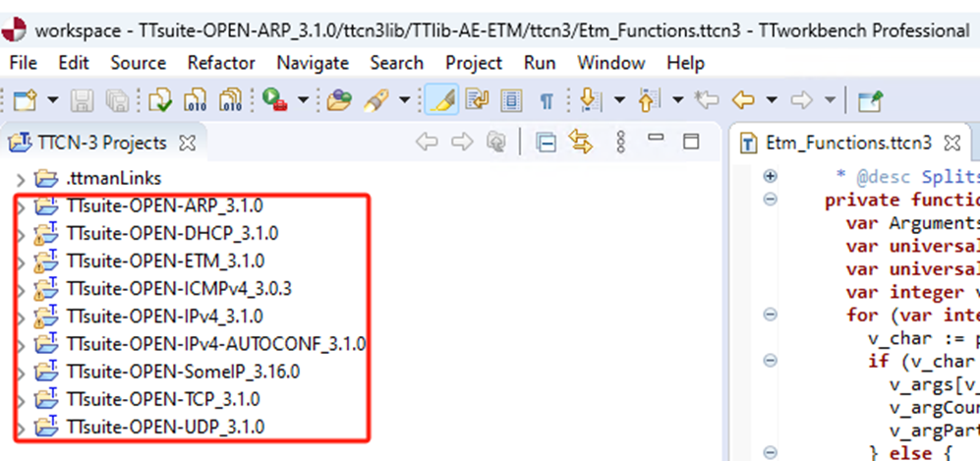The image size is (980, 461).
Task: Select the TTsuite-OPEN-TCP_3.1.0 project
Action: (x=163, y=400)
